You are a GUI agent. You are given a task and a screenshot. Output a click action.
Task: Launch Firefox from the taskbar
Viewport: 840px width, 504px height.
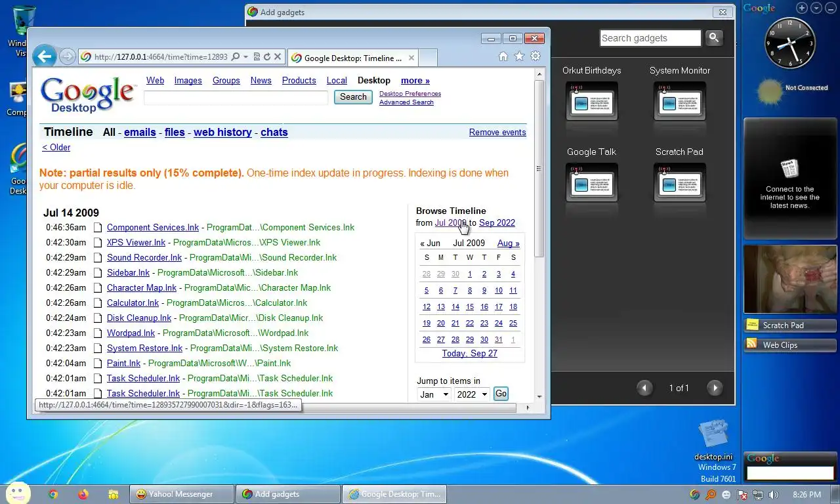tap(83, 494)
